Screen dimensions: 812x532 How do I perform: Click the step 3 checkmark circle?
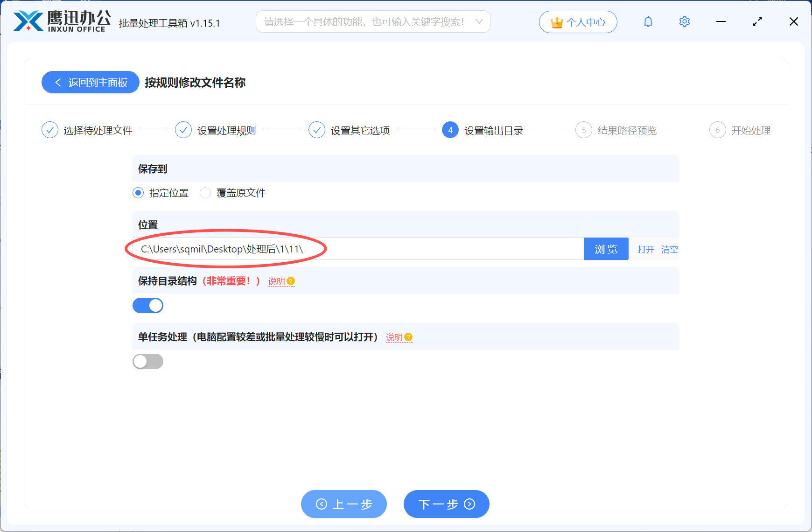pyautogui.click(x=317, y=130)
